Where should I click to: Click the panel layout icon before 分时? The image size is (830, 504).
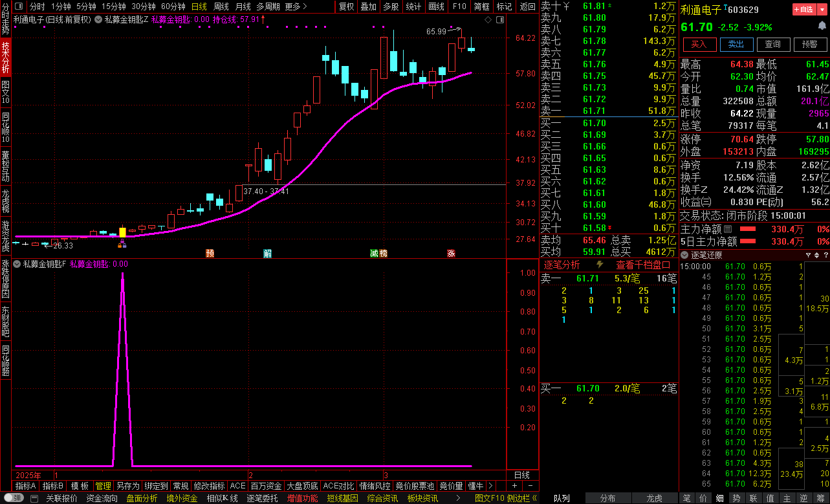[x=17, y=6]
